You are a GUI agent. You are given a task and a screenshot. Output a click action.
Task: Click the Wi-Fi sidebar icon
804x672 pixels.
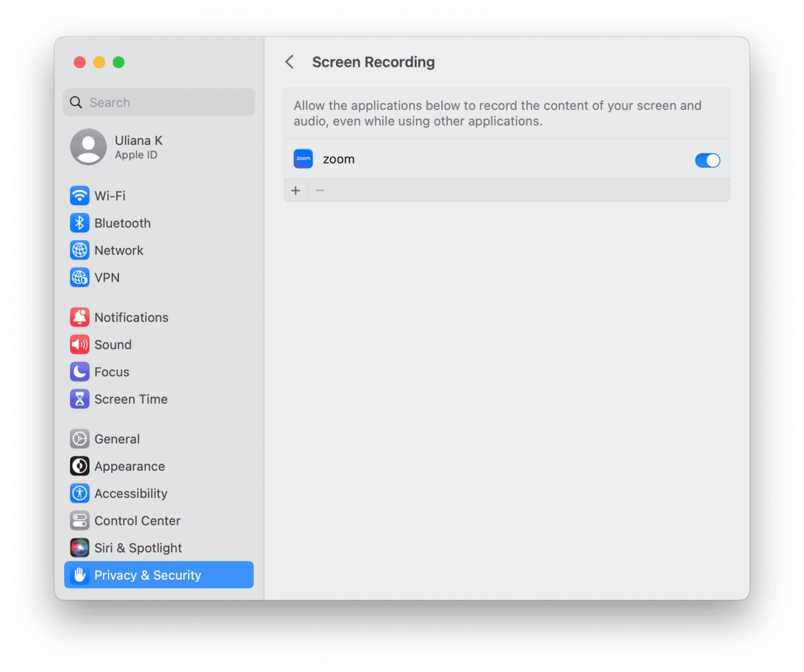pyautogui.click(x=79, y=196)
